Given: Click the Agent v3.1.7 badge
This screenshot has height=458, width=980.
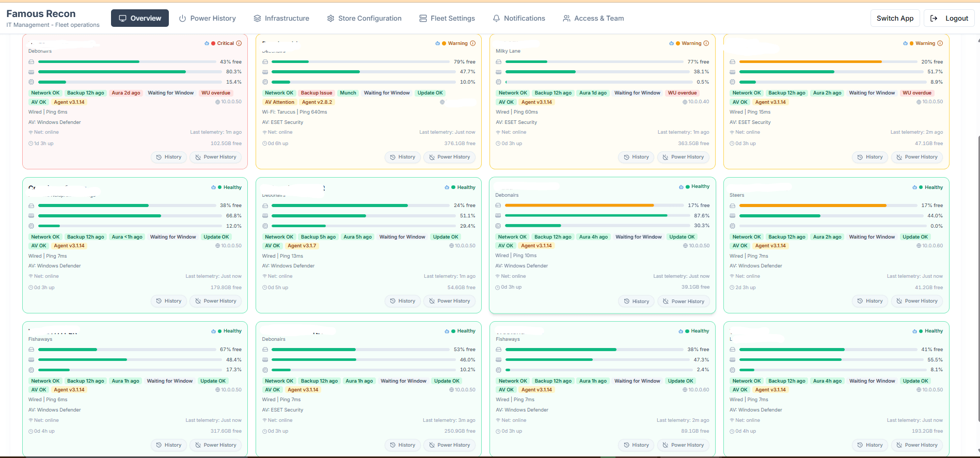Looking at the screenshot, I should click(302, 246).
